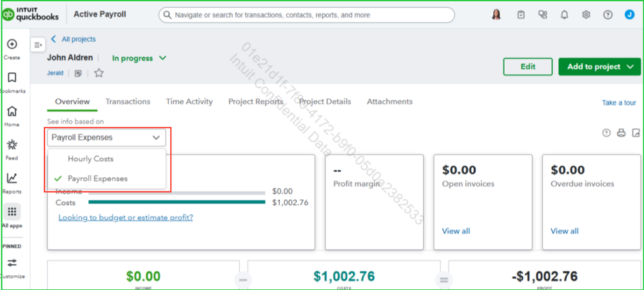
Task: Open Reports from the sidebar
Action: [12, 179]
